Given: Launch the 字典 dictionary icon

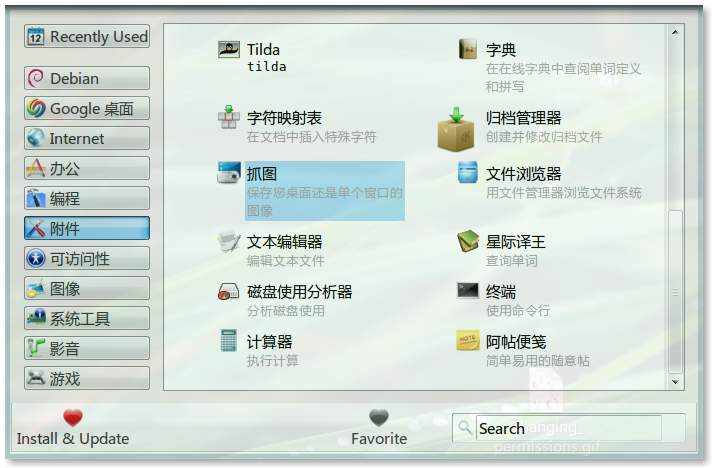Looking at the screenshot, I should point(468,49).
